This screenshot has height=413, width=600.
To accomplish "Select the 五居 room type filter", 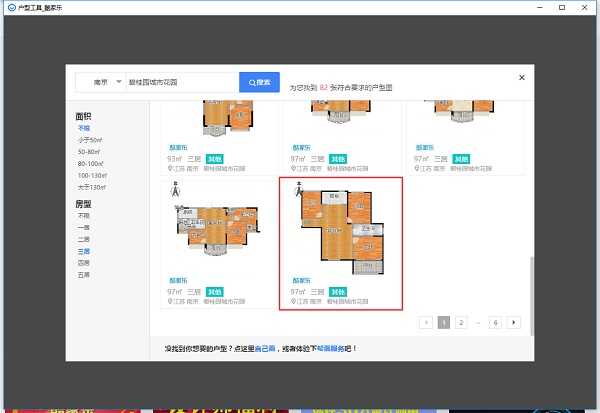I will click(84, 274).
